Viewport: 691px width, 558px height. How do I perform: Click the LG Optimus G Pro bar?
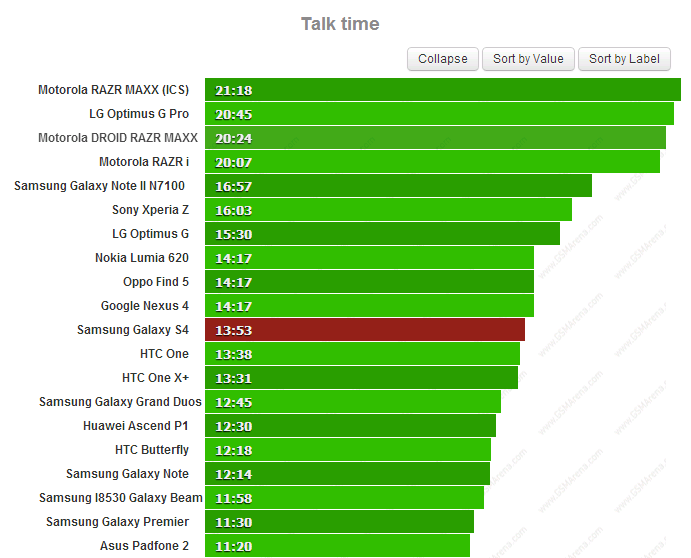pyautogui.click(x=439, y=114)
